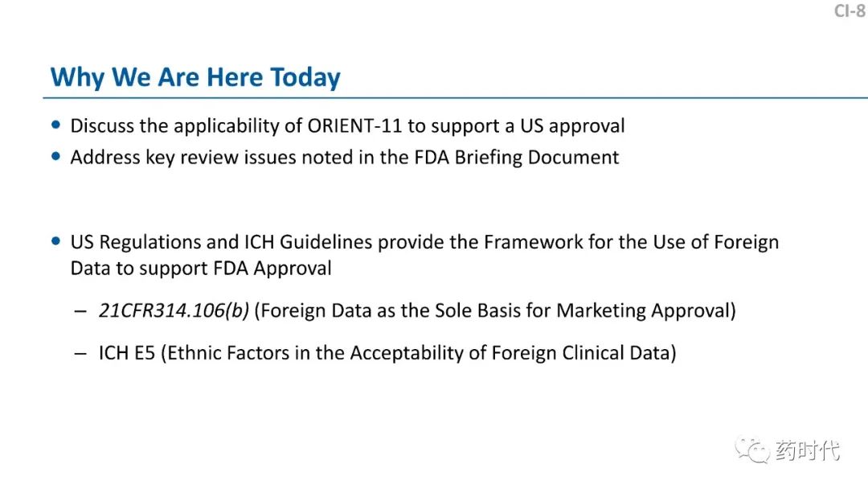Screen dimensions: 868x489
Task: Click the bullet dot before 'US Regulations'
Action: (55, 241)
